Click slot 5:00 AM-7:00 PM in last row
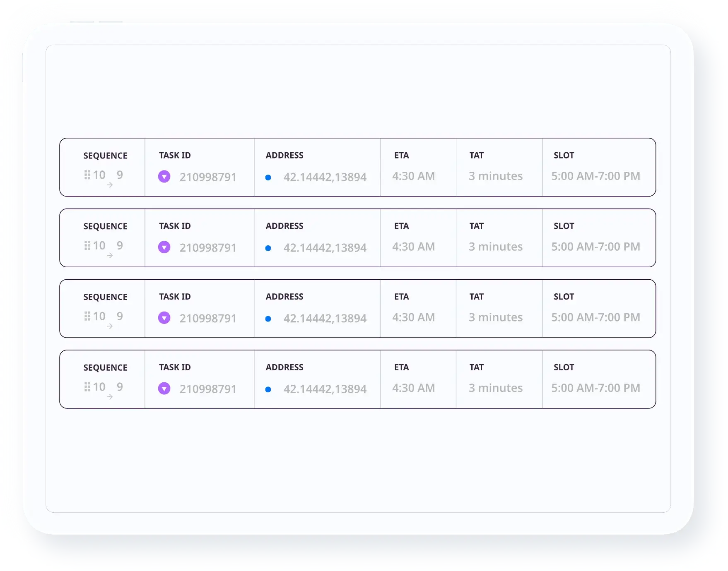The height and width of the screenshot is (571, 728). tap(595, 388)
